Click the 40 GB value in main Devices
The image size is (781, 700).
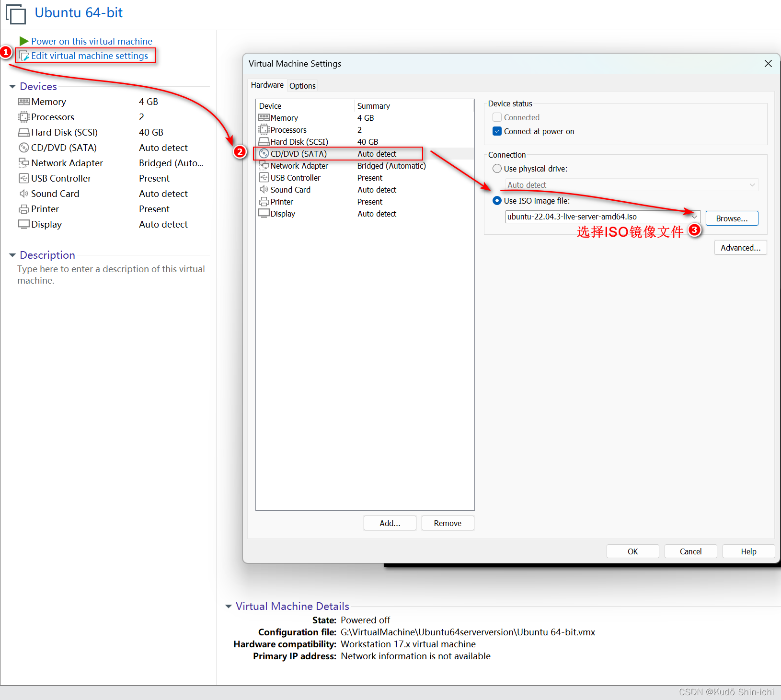[x=151, y=132]
